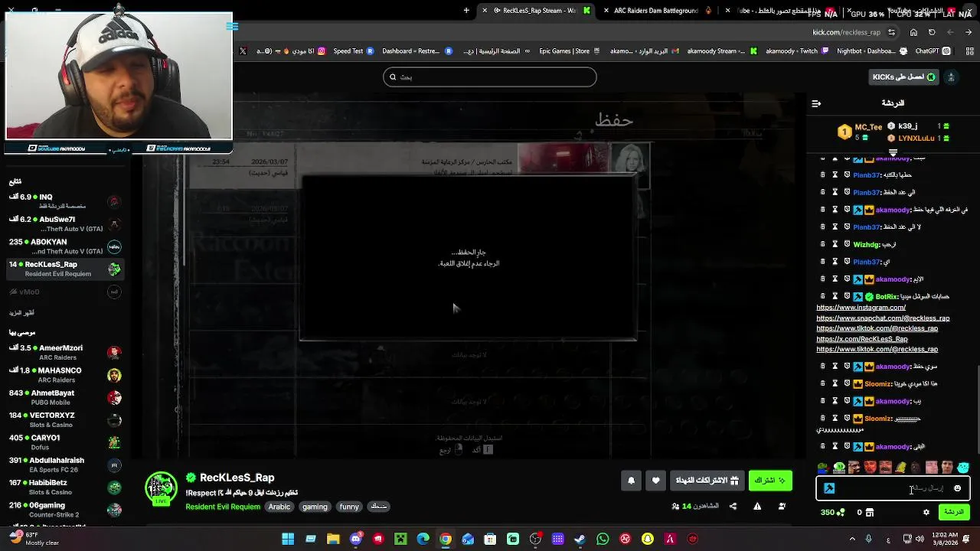Viewport: 980px width, 551px height.
Task: Click the heart follow icon
Action: 656,481
